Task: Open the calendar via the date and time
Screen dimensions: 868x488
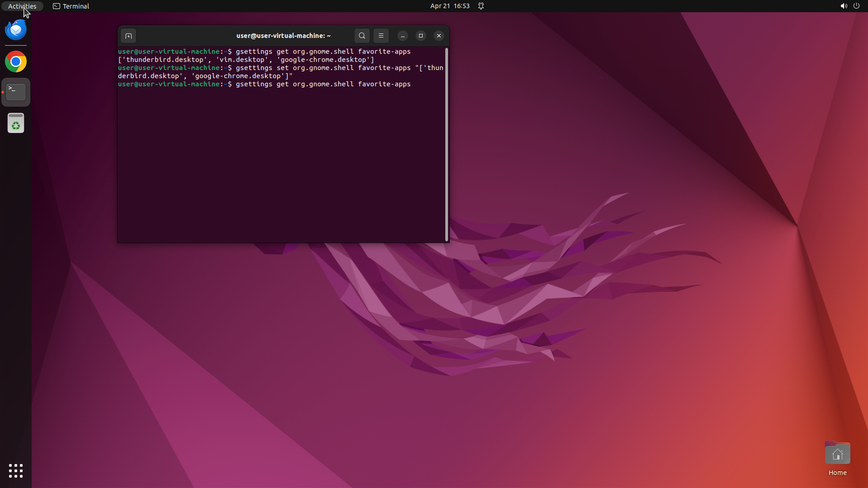Action: [449, 6]
